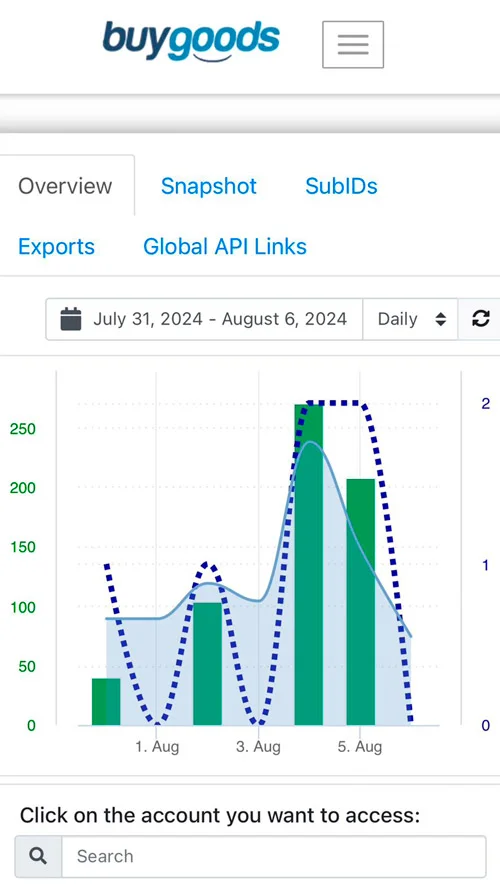Select the Overview tab
This screenshot has height=889, width=500.
coord(65,185)
